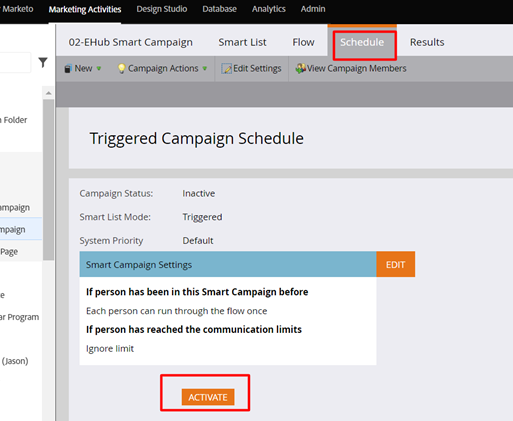Expand the New dropdown arrow
513x421 pixels.
click(x=99, y=68)
